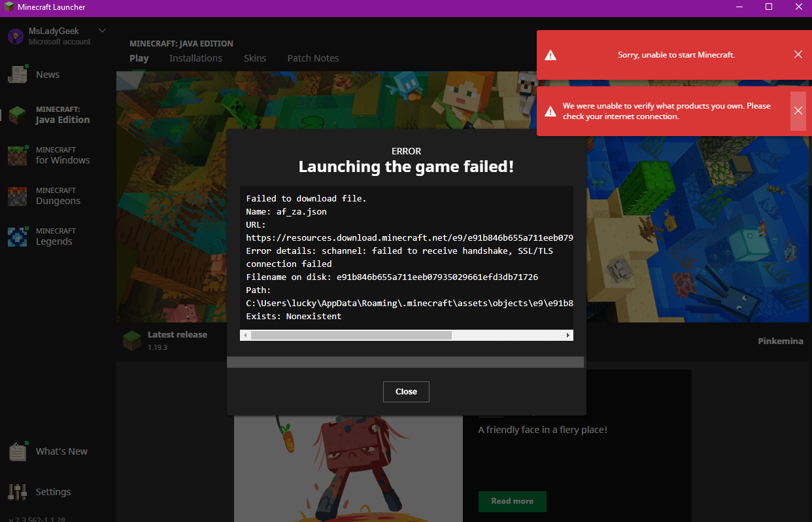Screen dimensions: 812x522
Task: Select the News label in sidebar
Action: 48,75
